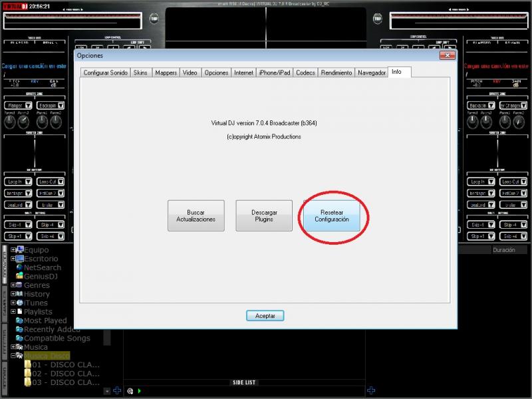Collapse the highlighted Musica Disco node
The height and width of the screenshot is (399, 532).
tap(13, 356)
